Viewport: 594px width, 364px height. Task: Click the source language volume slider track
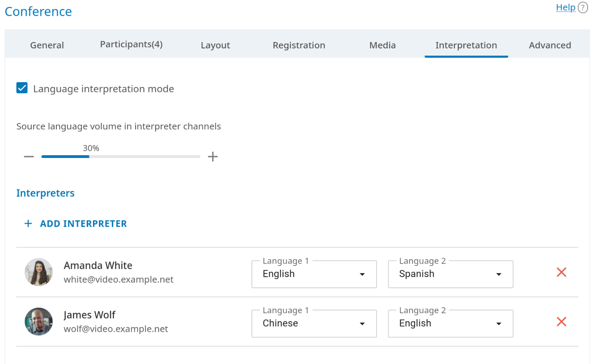pyautogui.click(x=121, y=157)
